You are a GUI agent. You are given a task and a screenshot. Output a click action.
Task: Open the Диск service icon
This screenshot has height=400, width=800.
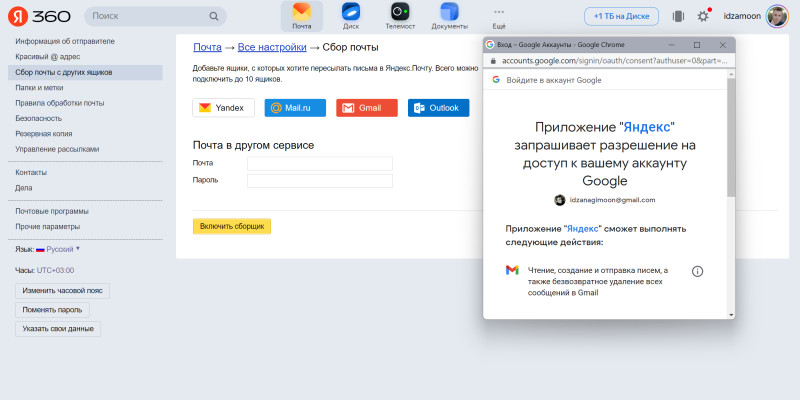coord(351,15)
